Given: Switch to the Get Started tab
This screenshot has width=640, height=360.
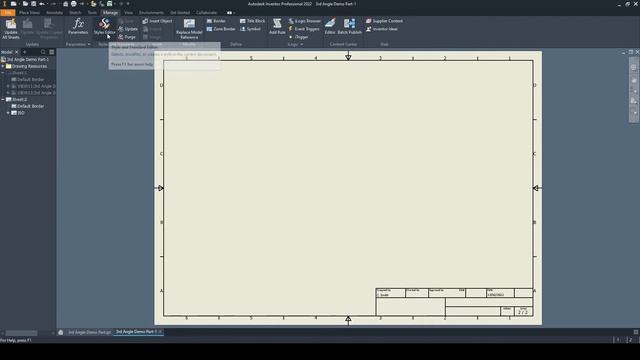Looking at the screenshot, I should point(180,13).
